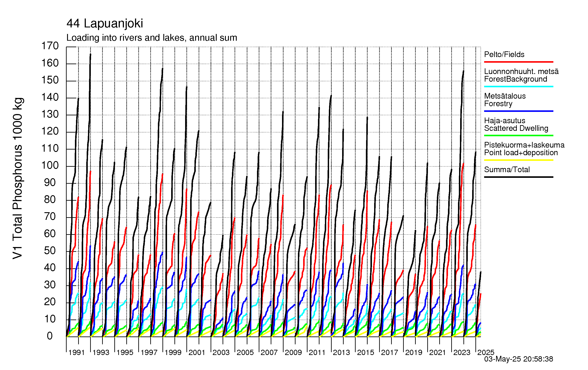Click x-axis year label 2025
This screenshot has height=370, width=588.
point(486,352)
